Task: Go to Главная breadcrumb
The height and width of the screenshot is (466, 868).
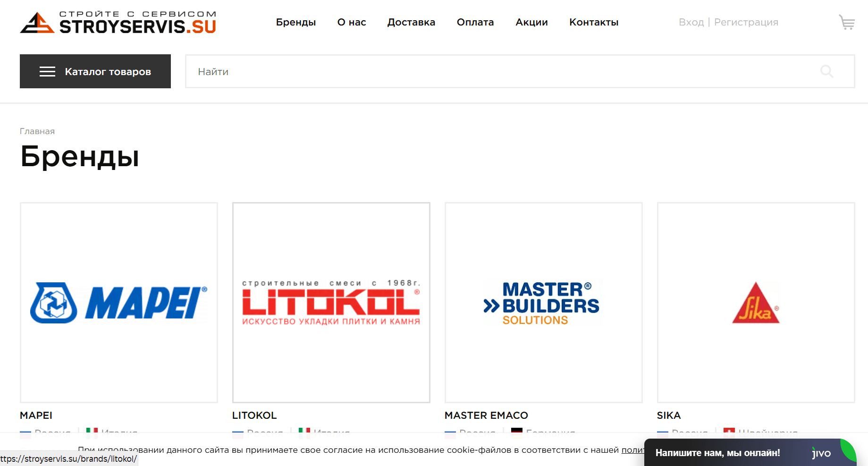Action: tap(37, 131)
